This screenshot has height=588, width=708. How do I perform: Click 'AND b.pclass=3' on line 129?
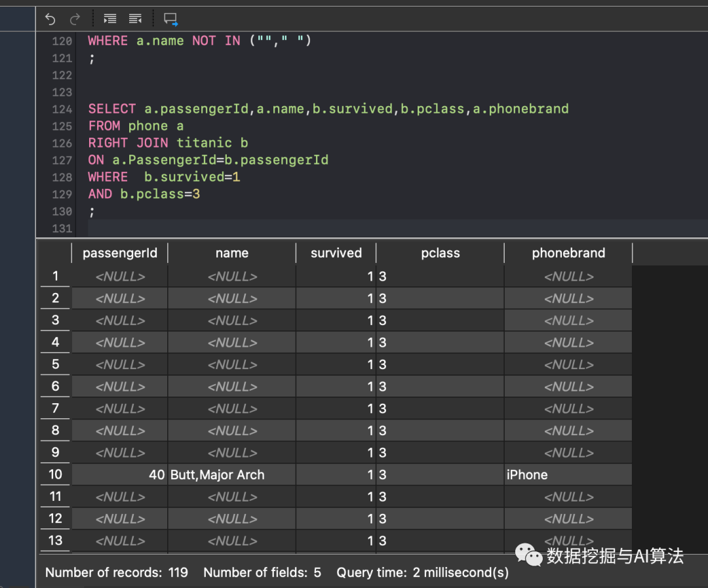pos(144,194)
